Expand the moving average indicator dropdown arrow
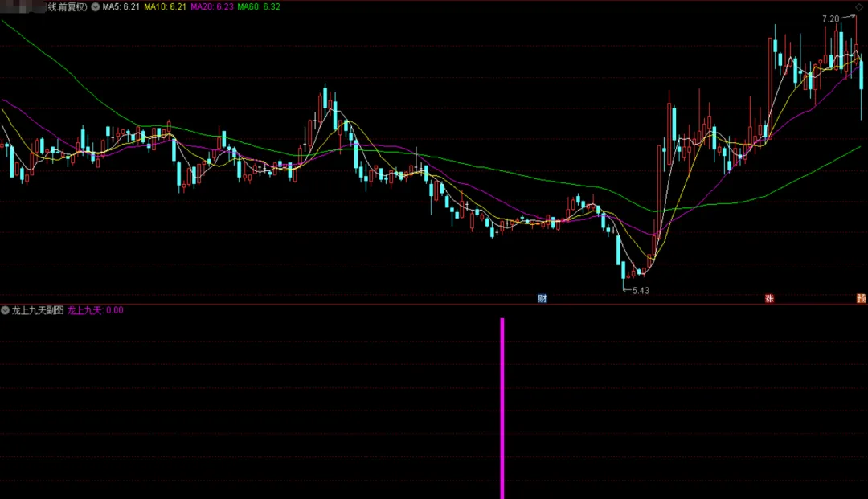This screenshot has height=499, width=868. [95, 7]
